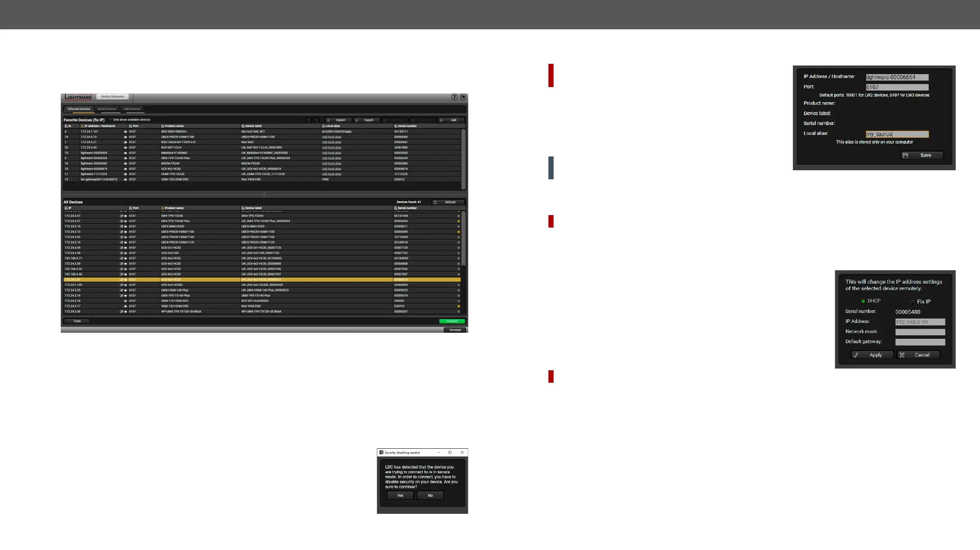Image resolution: width=980 pixels, height=550 pixels.
Task: Click the exit arrow icon top right
Action: click(463, 97)
